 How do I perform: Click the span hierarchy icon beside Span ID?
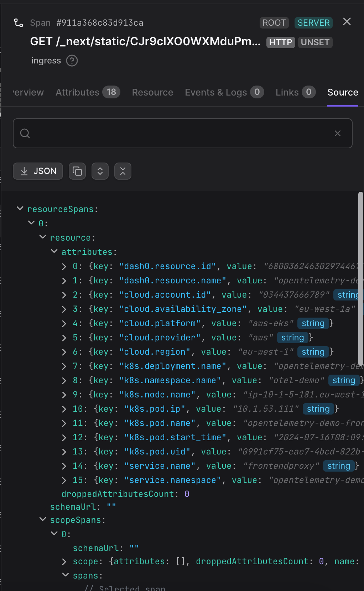[x=19, y=23]
